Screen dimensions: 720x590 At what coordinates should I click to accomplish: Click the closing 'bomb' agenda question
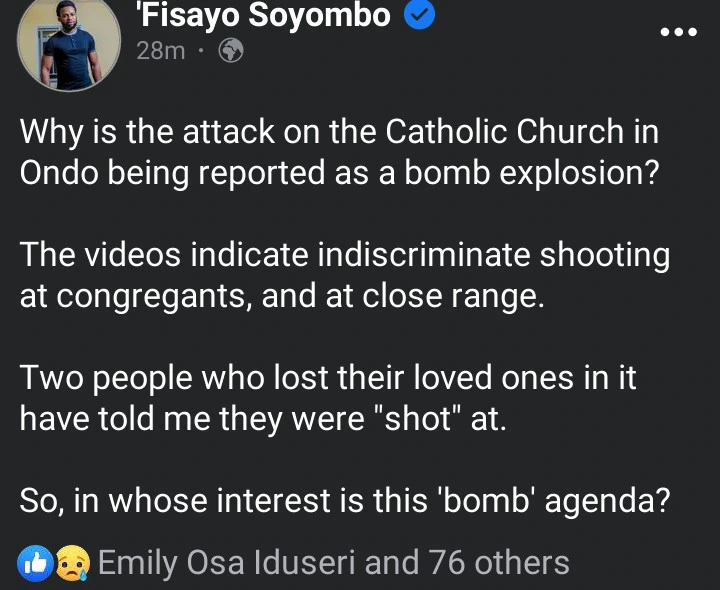point(344,498)
